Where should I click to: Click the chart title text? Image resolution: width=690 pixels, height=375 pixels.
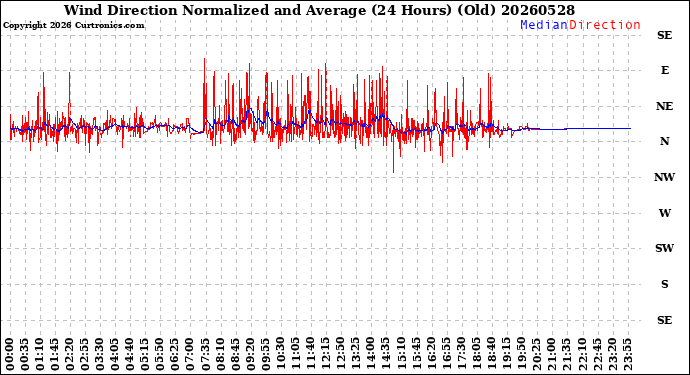319,10
